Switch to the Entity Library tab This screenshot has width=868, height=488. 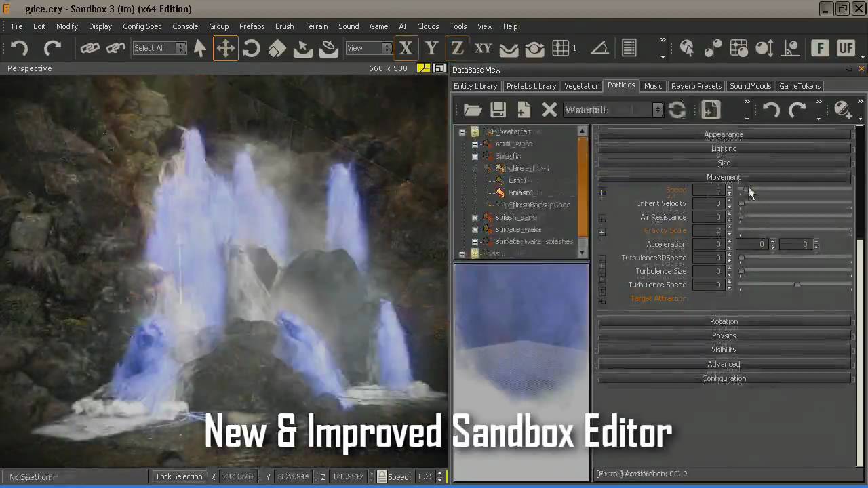(x=475, y=86)
